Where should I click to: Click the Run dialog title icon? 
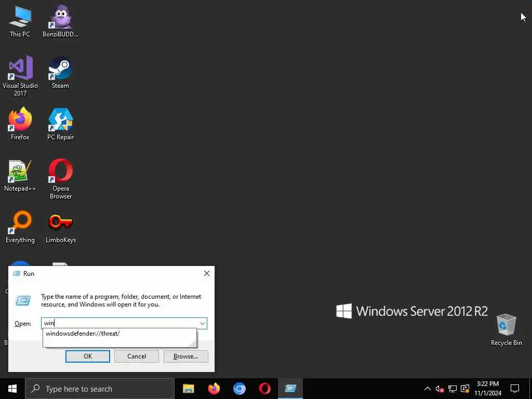pos(17,273)
